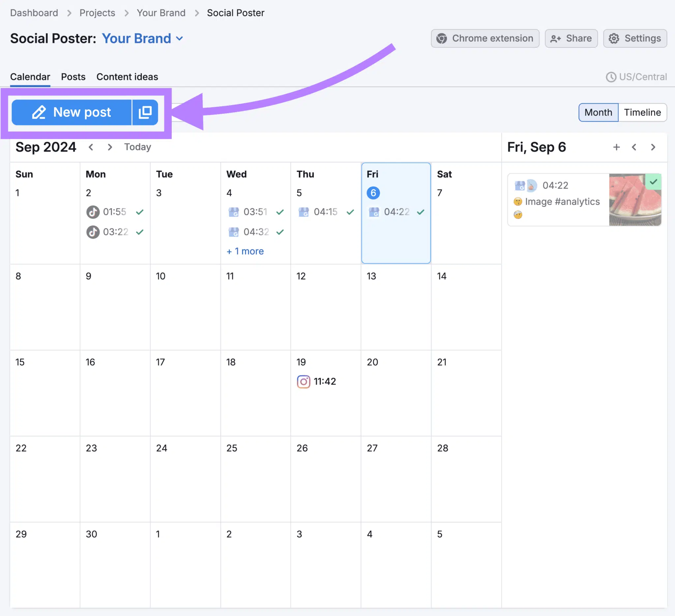
Task: Click the Fri, Sep 6 panel heading
Action: [x=536, y=147]
